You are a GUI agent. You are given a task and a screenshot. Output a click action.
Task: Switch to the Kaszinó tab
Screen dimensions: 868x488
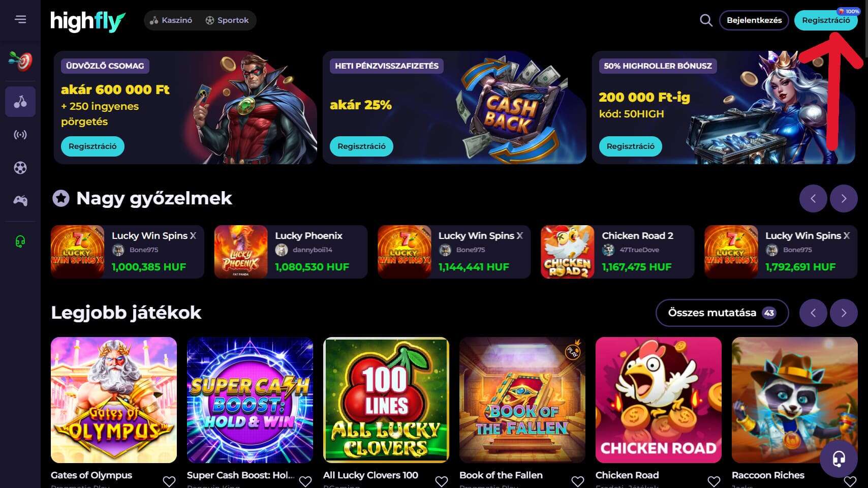coord(171,20)
